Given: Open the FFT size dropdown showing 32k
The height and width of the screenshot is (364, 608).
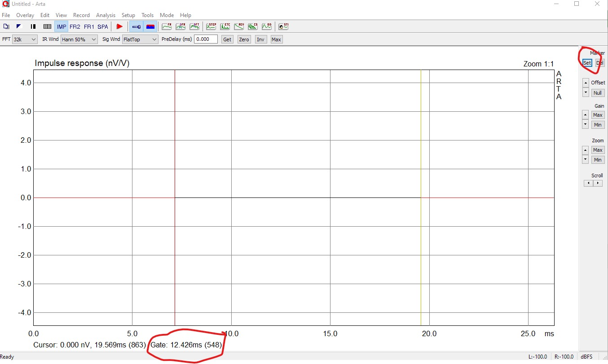Looking at the screenshot, I should pos(25,39).
